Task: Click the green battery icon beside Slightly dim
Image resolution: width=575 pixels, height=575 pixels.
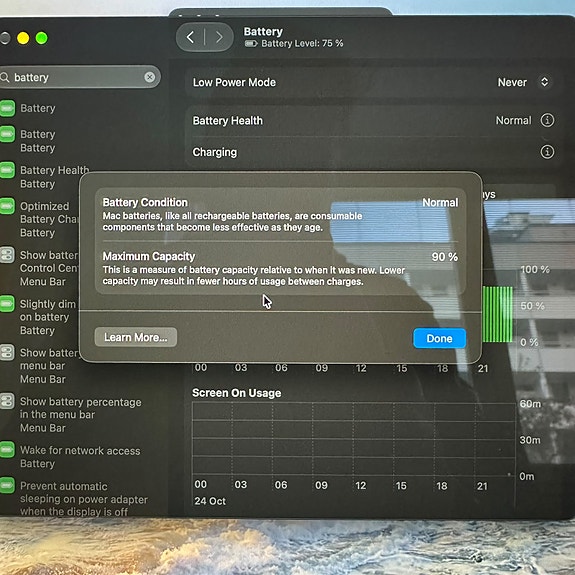Action: pyautogui.click(x=7, y=304)
